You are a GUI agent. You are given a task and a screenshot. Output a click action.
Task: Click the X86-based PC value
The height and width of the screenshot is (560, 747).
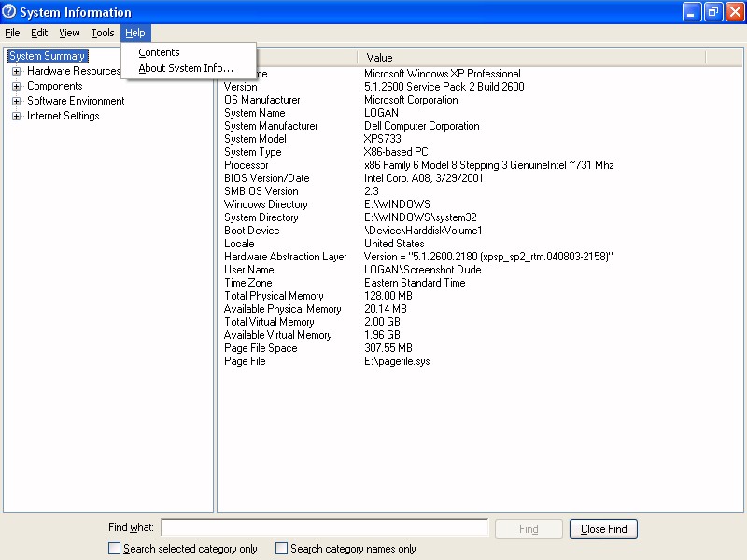coord(396,152)
